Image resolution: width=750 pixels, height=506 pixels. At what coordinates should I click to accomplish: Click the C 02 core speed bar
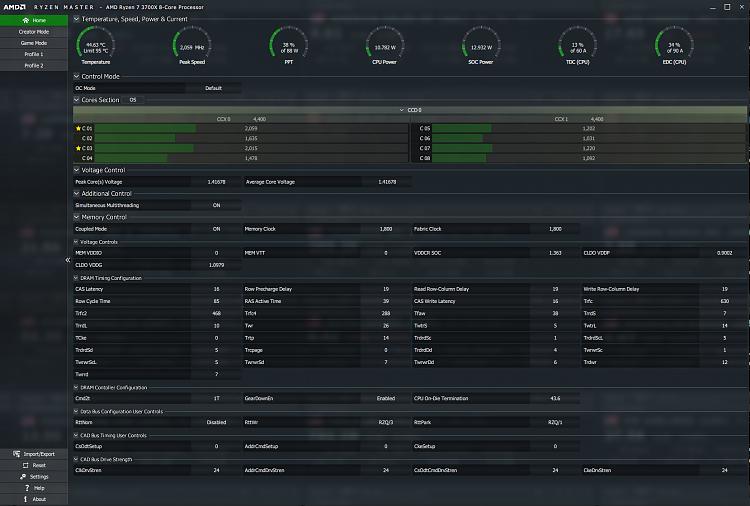[251, 138]
